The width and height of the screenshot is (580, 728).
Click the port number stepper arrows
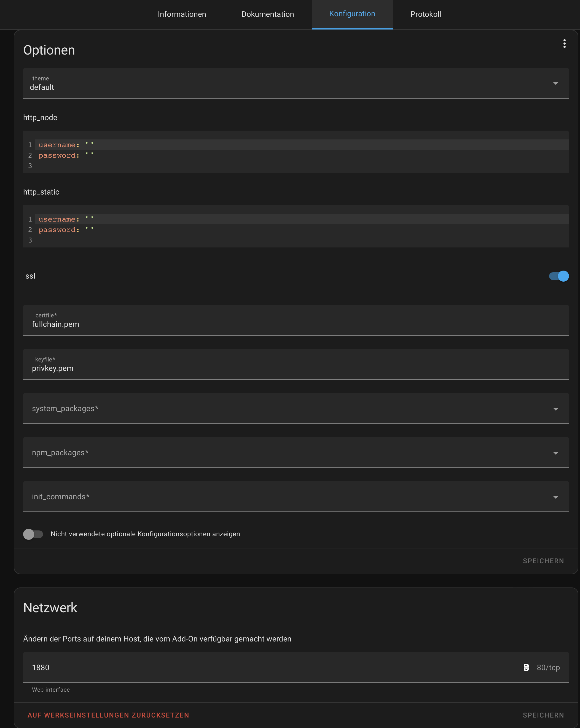pyautogui.click(x=526, y=667)
